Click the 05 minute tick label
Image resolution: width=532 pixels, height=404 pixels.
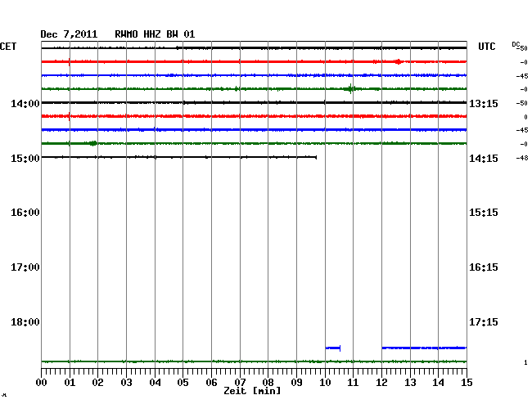tap(183, 383)
